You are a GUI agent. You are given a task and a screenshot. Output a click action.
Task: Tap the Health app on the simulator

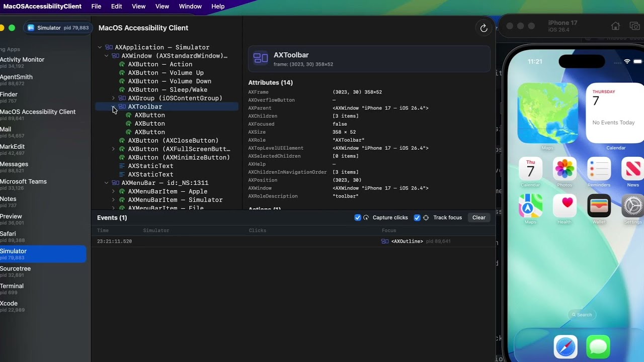(x=565, y=206)
